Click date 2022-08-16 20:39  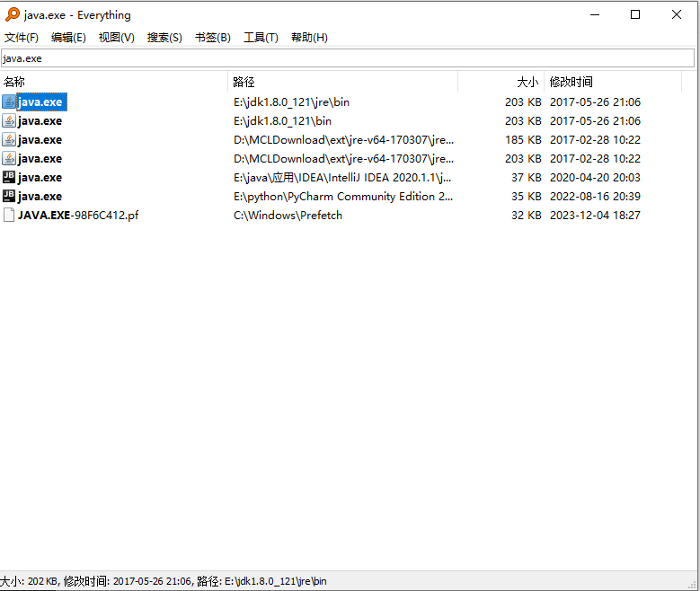click(595, 197)
